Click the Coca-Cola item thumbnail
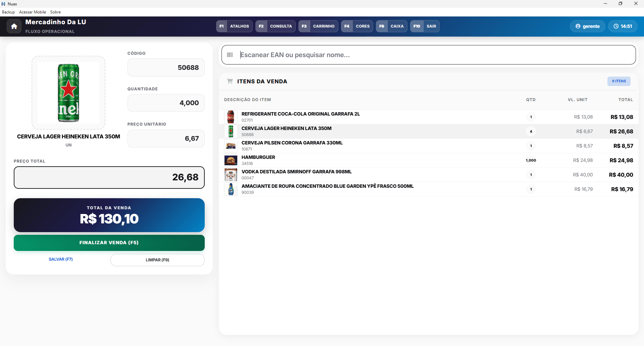The width and height of the screenshot is (644, 346). 231,117
